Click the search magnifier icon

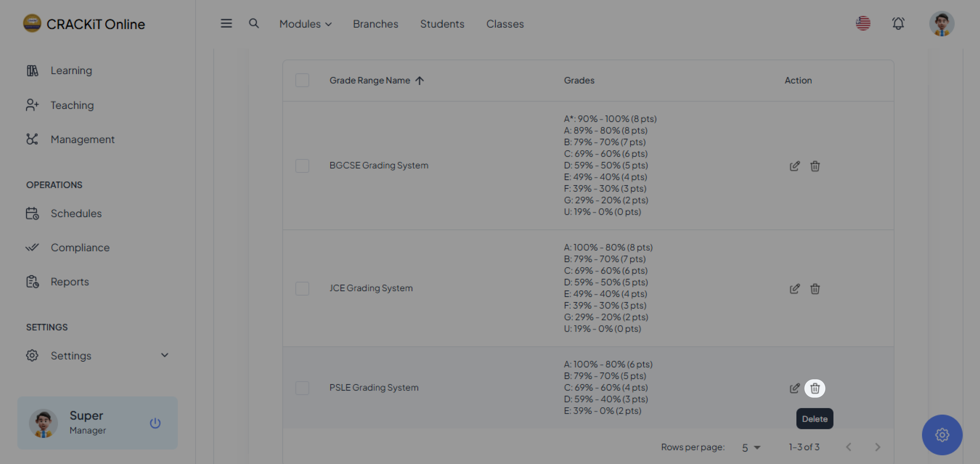254,23
